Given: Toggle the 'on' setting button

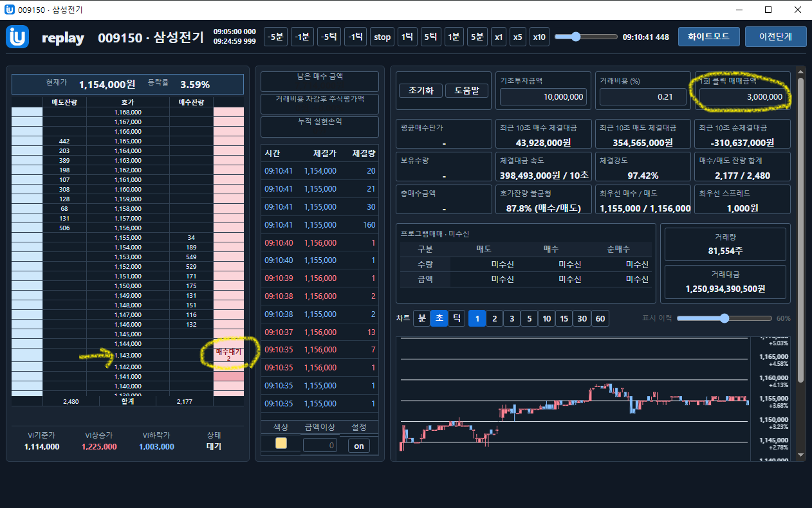Looking at the screenshot, I should pyautogui.click(x=359, y=446).
